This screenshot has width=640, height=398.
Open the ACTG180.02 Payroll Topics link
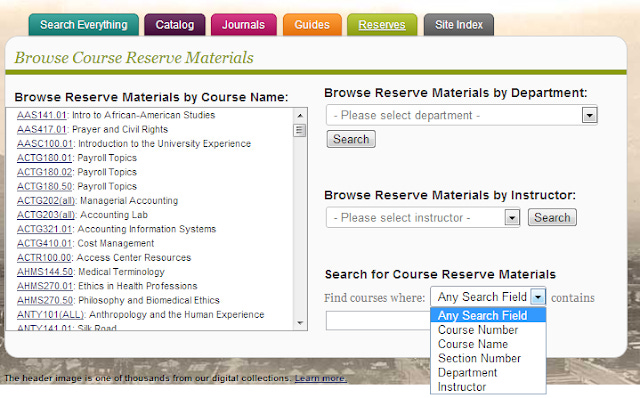tap(44, 172)
